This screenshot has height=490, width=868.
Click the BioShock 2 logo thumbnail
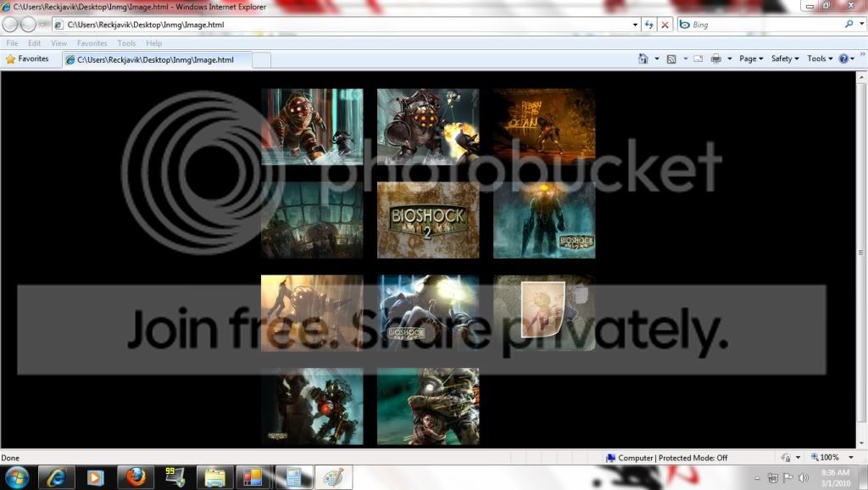click(x=428, y=220)
